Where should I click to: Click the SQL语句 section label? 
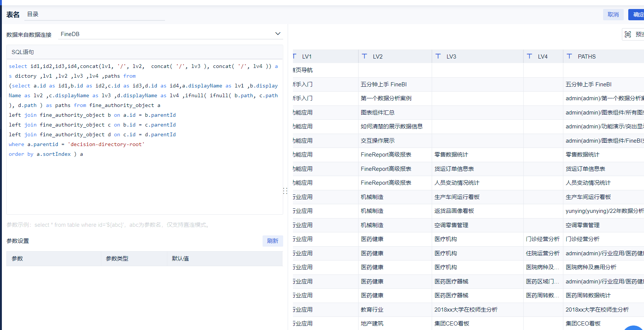click(x=23, y=52)
